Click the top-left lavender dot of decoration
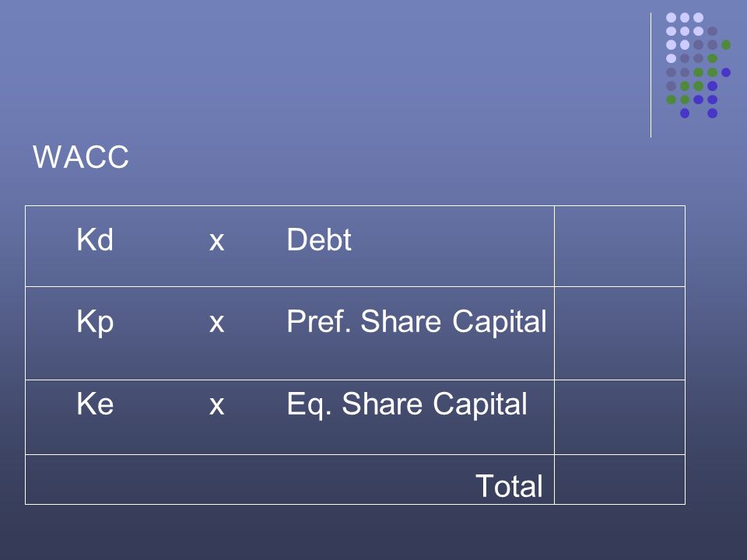The image size is (747, 560). coord(672,18)
